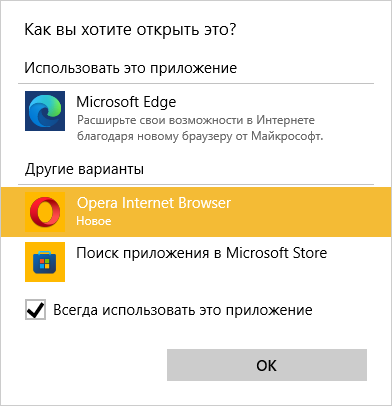Click blank space right of Microsoft Edge name
This screenshot has width=392, height=406.
(273, 102)
